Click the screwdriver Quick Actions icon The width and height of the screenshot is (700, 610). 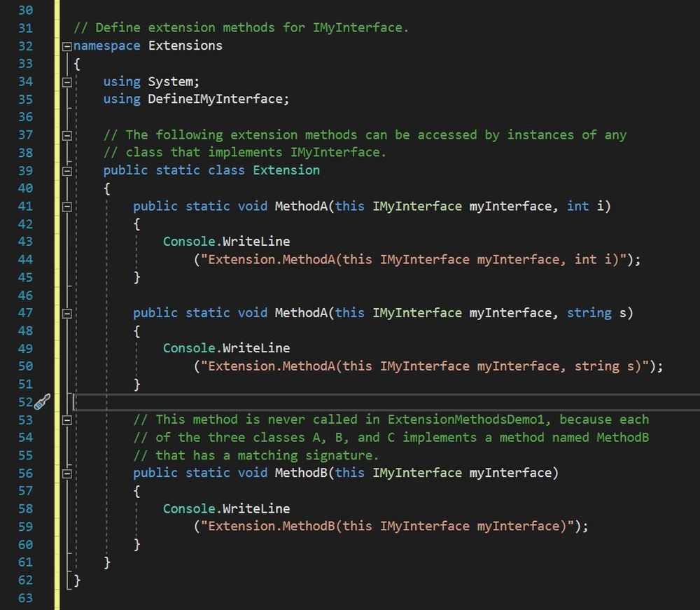[42, 402]
